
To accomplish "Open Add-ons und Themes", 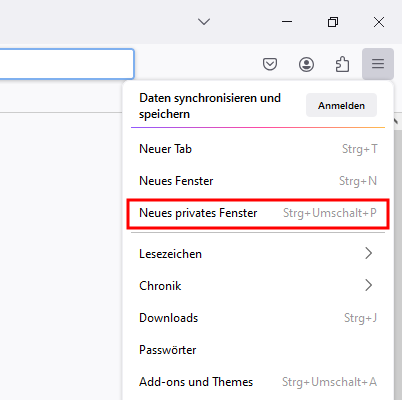I will [x=258, y=382].
